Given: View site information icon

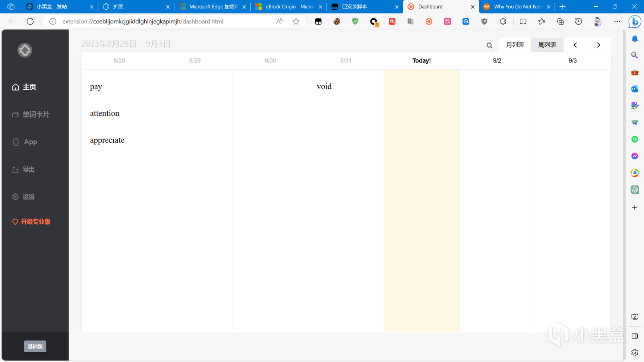Looking at the screenshot, I should [53, 22].
